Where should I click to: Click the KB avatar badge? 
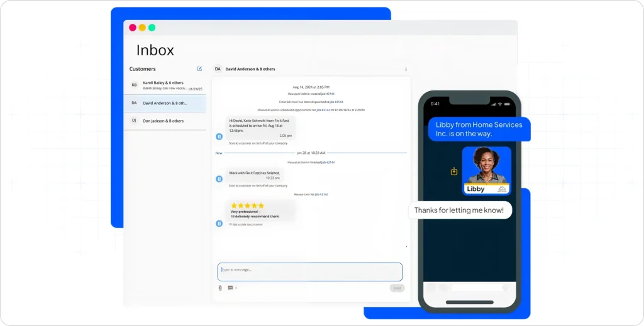tap(134, 85)
